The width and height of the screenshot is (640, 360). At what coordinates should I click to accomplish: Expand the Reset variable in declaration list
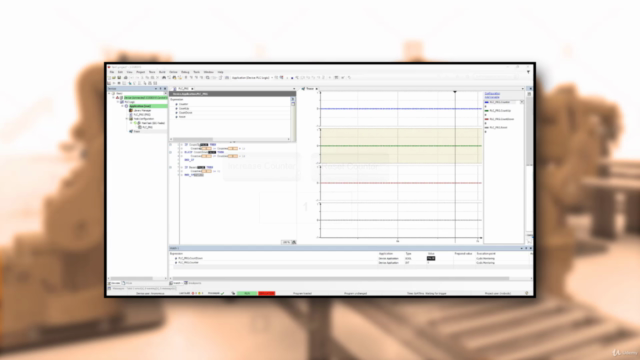177,117
